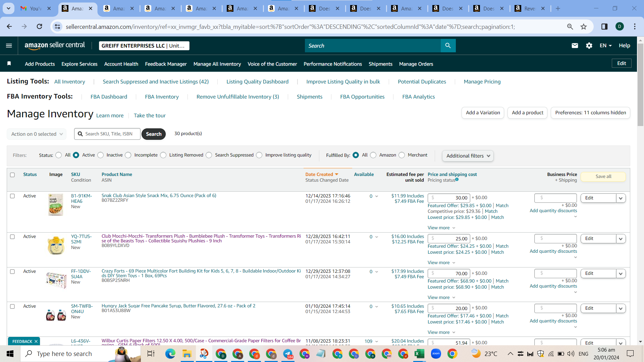This screenshot has height=362, width=644.
Task: Open the browser tab search chevron
Action: tap(8, 8)
